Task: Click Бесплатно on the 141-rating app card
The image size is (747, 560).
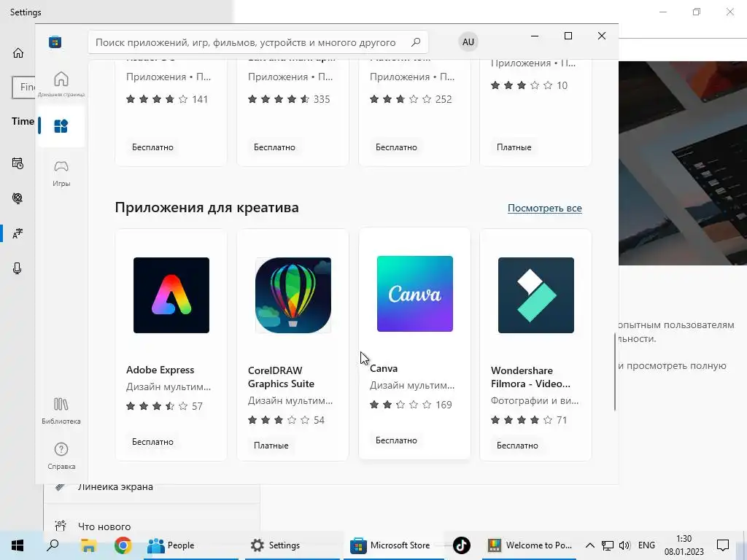Action: click(152, 147)
